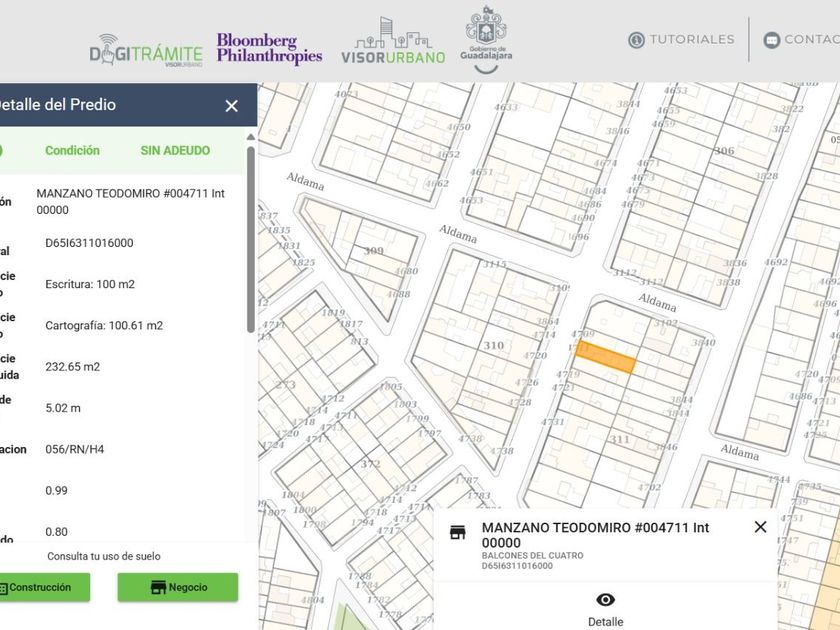Select block 372 on the map
The image size is (840, 630).
pos(371,464)
